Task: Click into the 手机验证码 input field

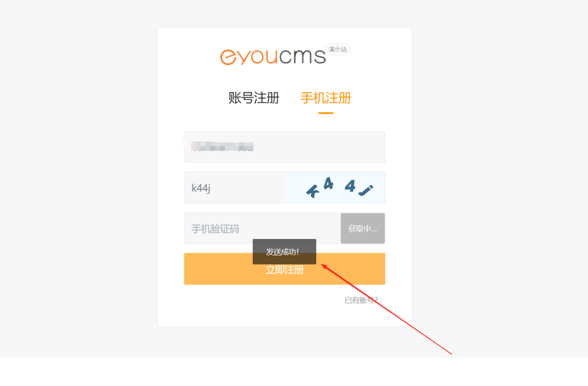Action: coord(262,228)
